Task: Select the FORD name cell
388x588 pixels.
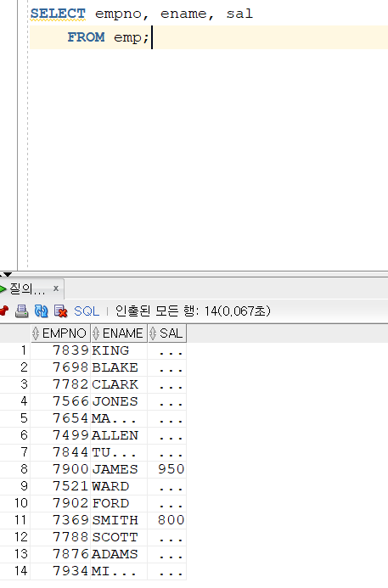Action: [x=119, y=503]
